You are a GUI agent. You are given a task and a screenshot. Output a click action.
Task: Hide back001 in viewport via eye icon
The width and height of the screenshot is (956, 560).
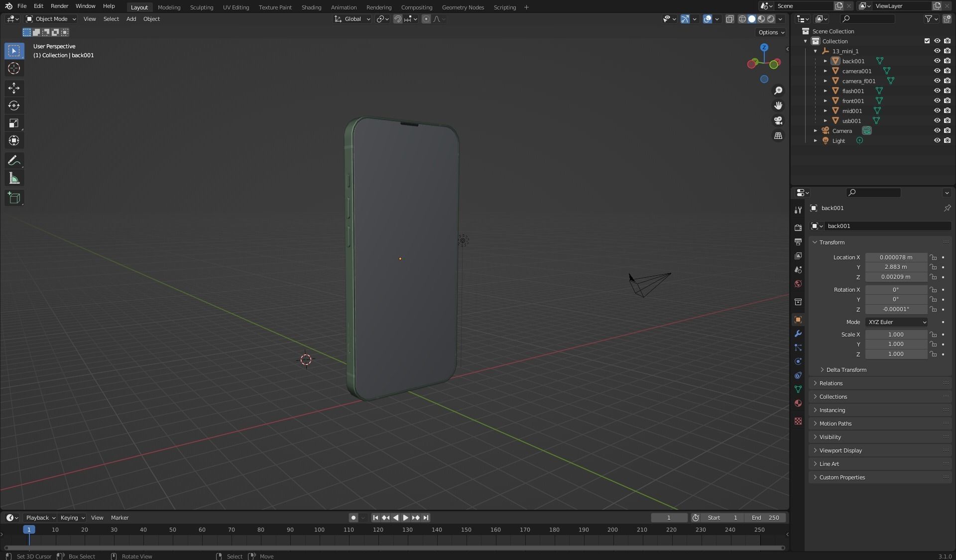(937, 61)
